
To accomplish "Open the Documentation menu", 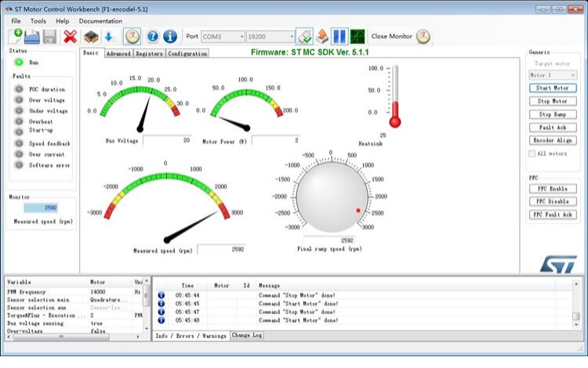I will 100,21.
